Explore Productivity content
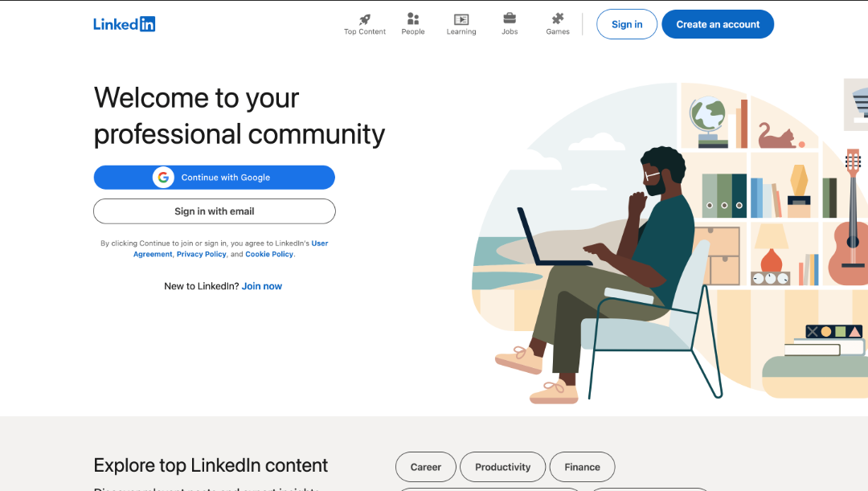This screenshot has width=868, height=491. click(x=502, y=466)
